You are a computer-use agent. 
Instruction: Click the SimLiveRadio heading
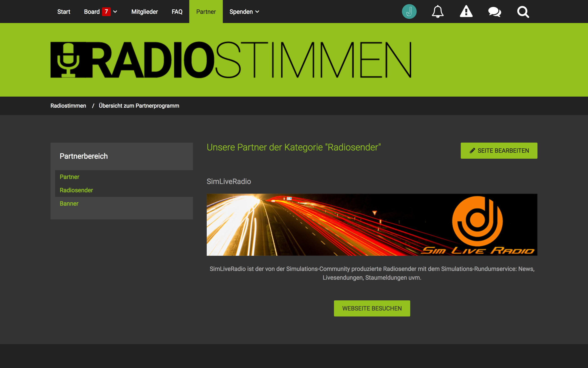tap(229, 181)
